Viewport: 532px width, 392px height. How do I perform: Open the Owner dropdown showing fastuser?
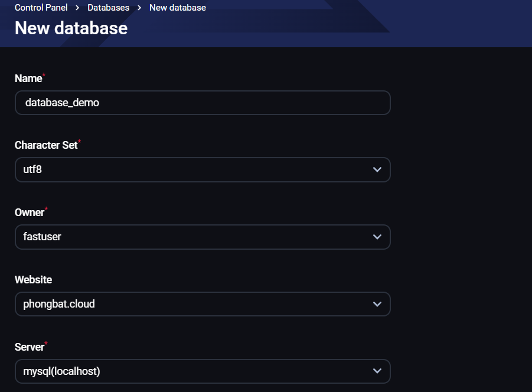point(195,237)
